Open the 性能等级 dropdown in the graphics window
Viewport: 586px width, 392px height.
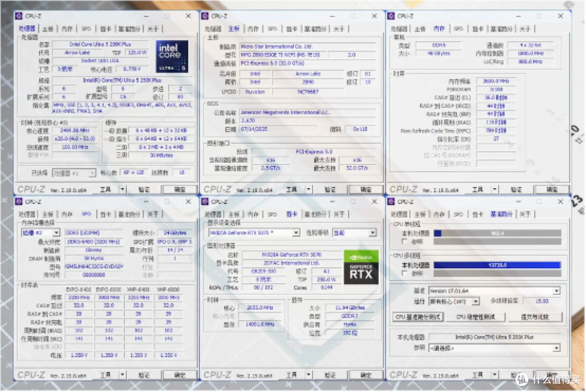tap(354, 233)
